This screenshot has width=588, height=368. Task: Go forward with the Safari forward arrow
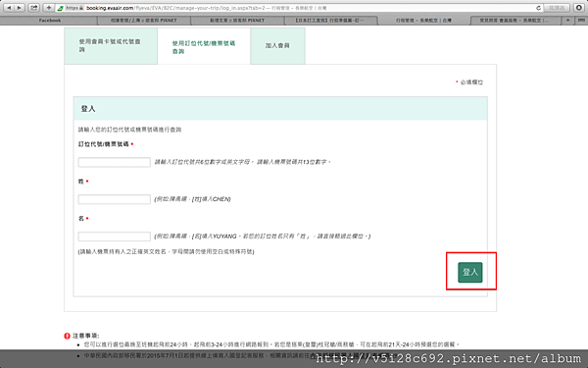(x=20, y=8)
